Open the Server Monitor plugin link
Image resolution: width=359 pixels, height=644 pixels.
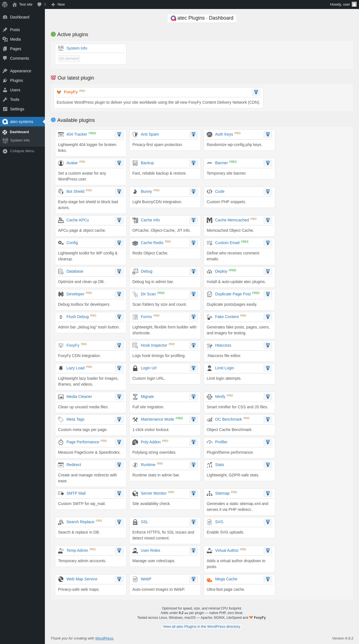pos(153,493)
